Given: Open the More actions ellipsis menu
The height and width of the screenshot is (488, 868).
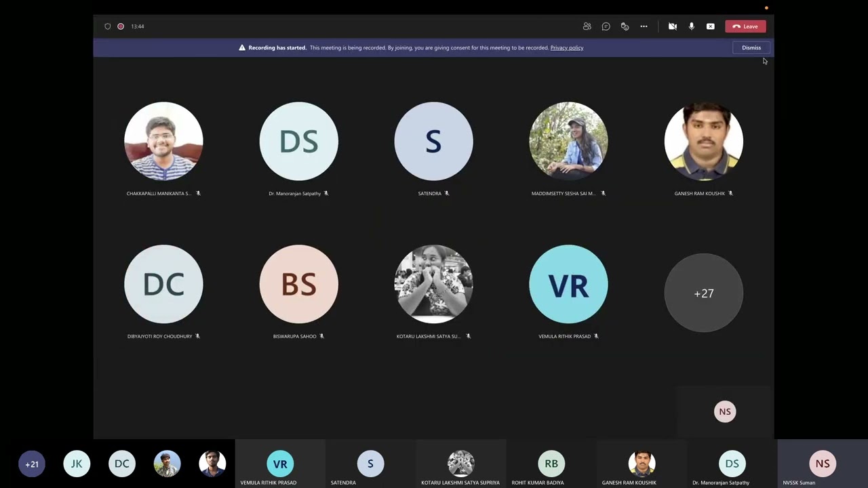Looking at the screenshot, I should pyautogui.click(x=644, y=26).
